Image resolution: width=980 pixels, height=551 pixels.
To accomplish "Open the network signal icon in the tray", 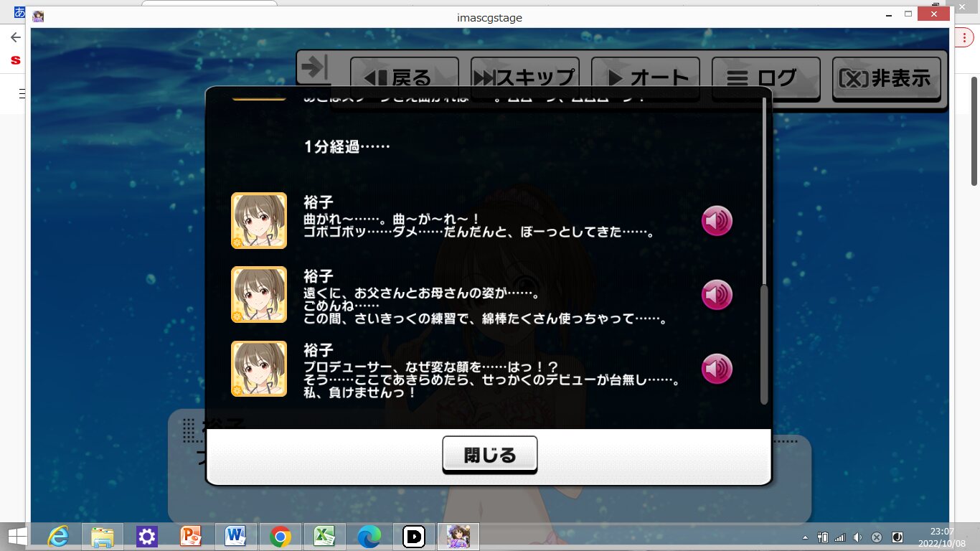I will coord(840,537).
